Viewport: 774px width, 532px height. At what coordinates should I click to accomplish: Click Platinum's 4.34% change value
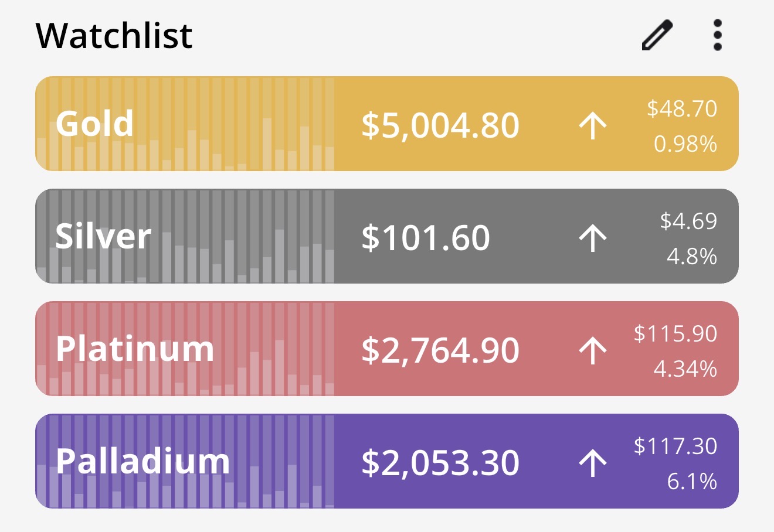[x=685, y=369]
